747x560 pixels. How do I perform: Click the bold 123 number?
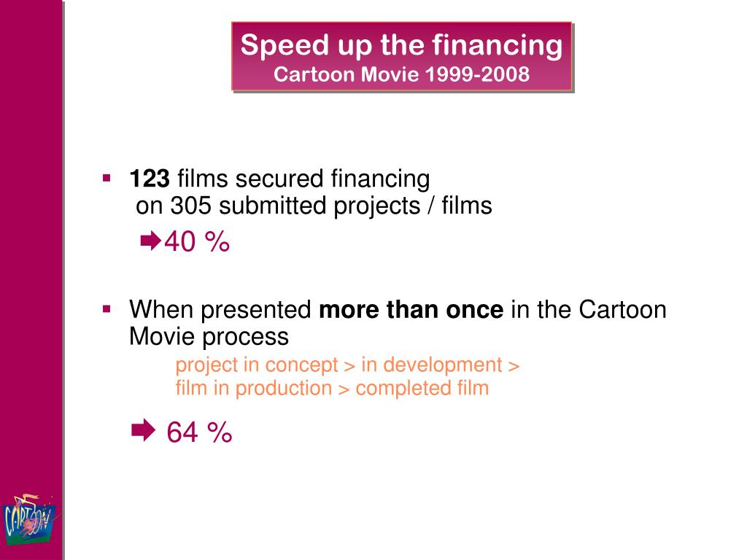tap(149, 179)
